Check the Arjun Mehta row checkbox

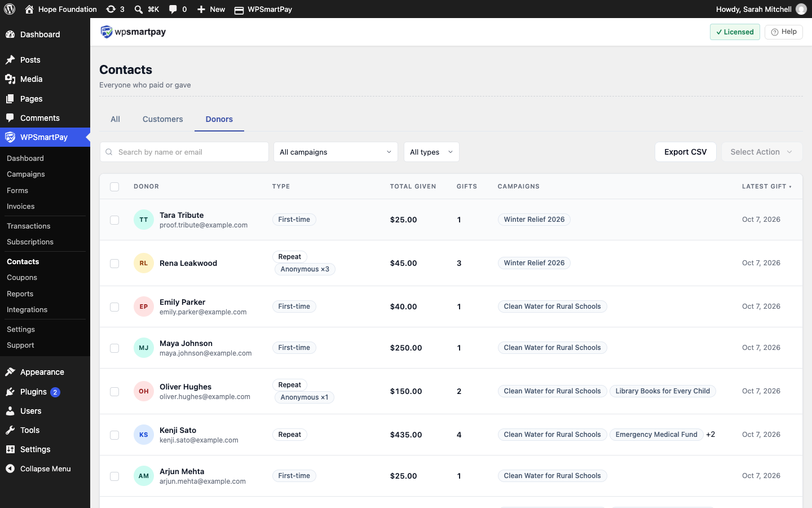[x=114, y=476]
